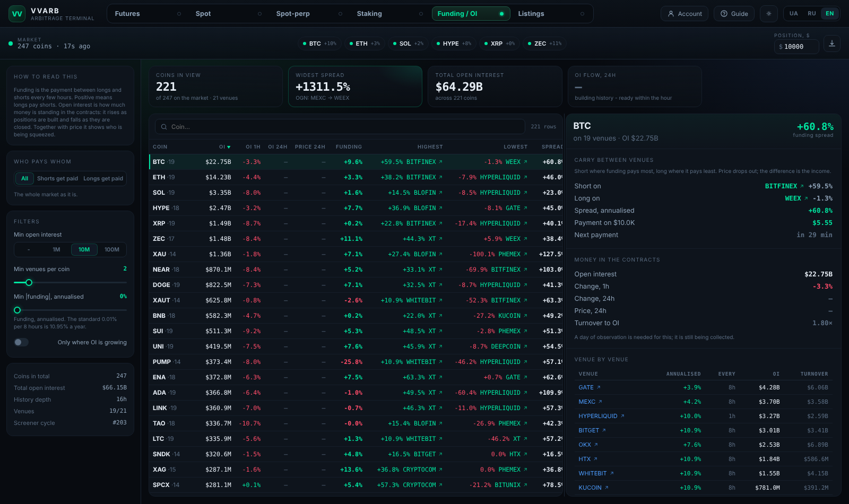Open the Guide help icon button
This screenshot has height=504, width=849.
click(734, 14)
